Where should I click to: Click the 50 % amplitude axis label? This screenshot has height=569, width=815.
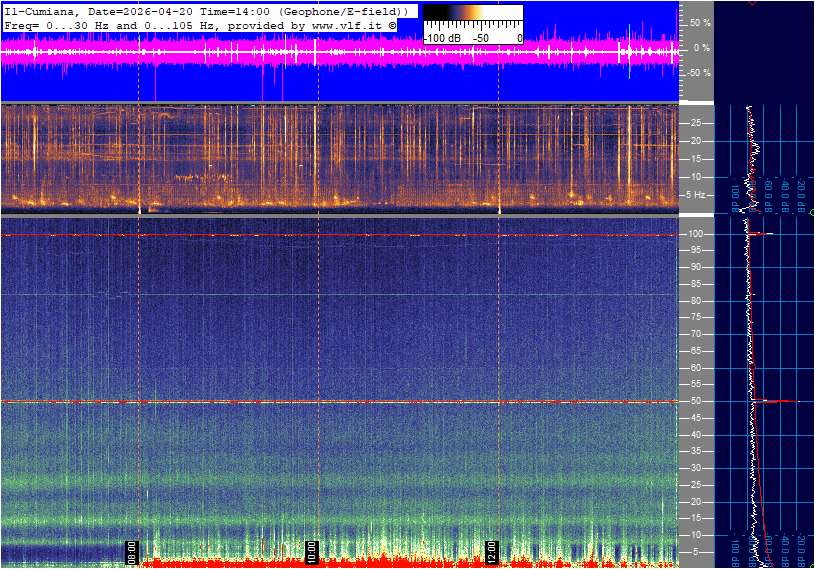pos(700,22)
